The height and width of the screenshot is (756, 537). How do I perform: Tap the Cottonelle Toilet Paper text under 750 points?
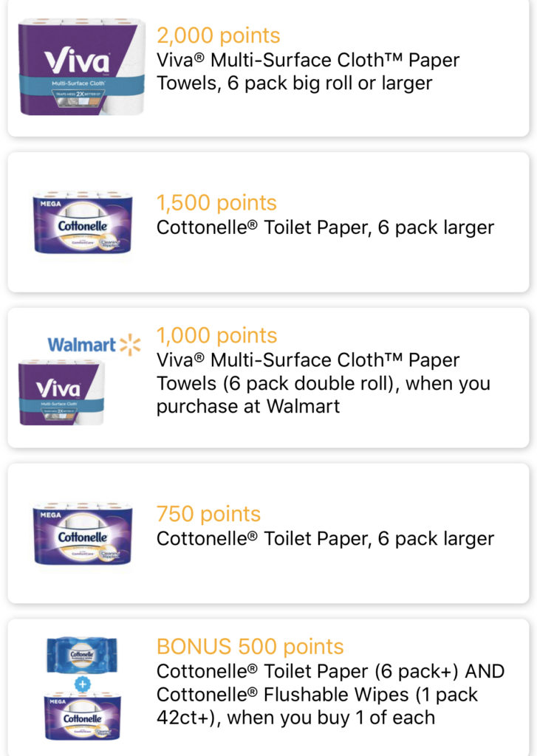pyautogui.click(x=325, y=538)
